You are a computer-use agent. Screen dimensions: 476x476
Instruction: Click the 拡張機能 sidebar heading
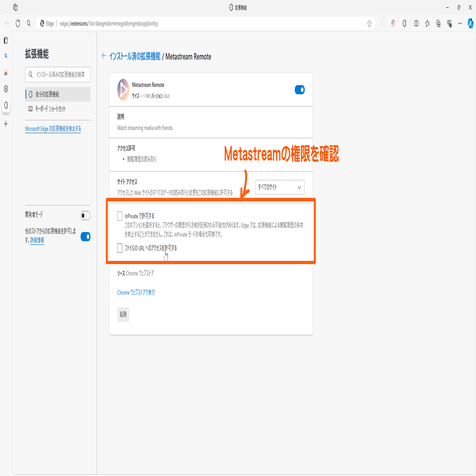37,54
